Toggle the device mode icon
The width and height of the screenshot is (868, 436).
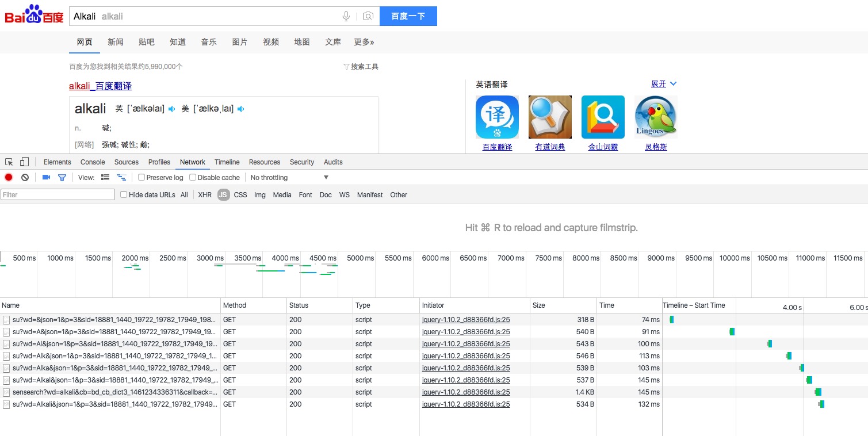[24, 162]
